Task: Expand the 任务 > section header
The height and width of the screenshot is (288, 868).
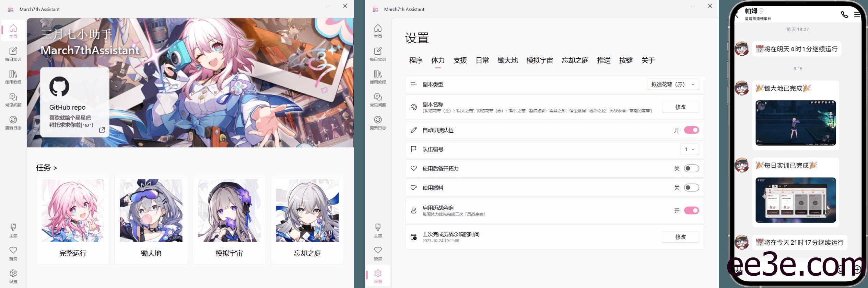Action: 47,168
